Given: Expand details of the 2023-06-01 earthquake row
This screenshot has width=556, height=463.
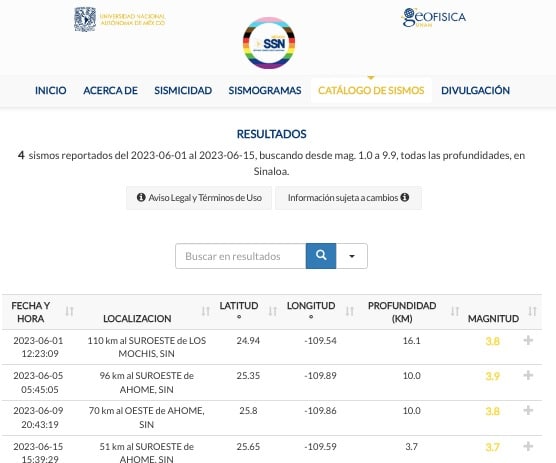Looking at the screenshot, I should pyautogui.click(x=528, y=340).
